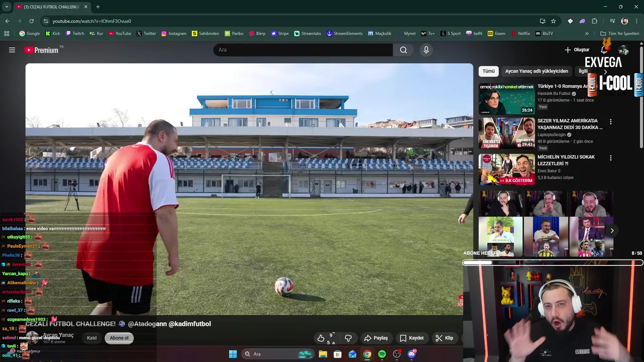
Task: Click the @kadimfutbol mention in title
Action: (190, 324)
